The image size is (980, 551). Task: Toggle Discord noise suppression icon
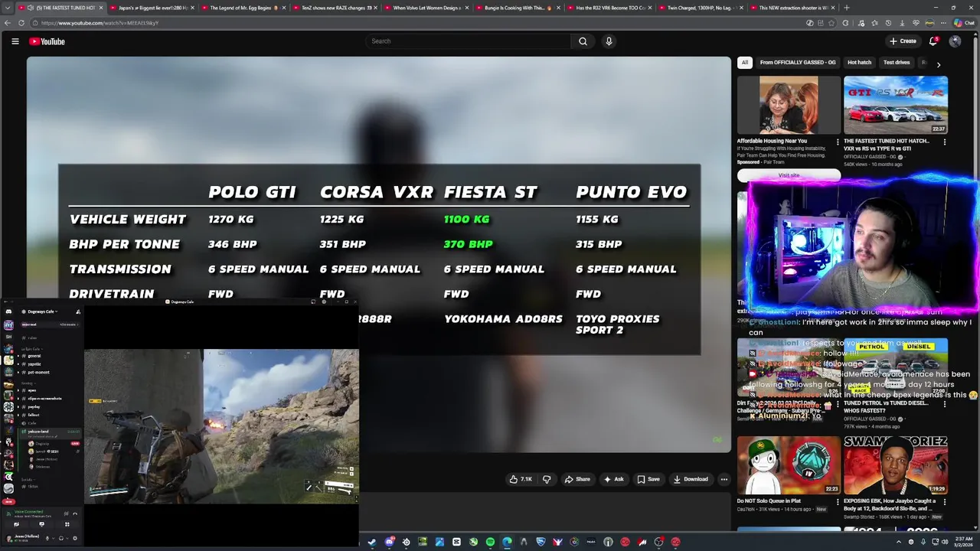point(66,514)
